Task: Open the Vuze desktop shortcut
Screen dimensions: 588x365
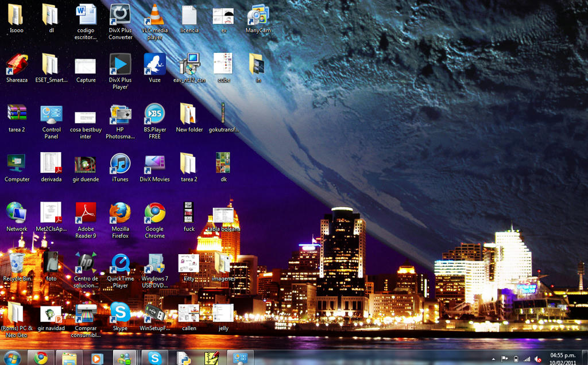Action: [154, 64]
